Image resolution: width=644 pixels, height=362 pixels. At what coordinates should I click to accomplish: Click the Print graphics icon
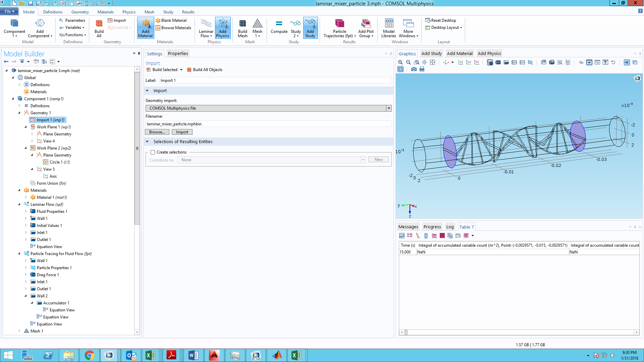tap(422, 69)
